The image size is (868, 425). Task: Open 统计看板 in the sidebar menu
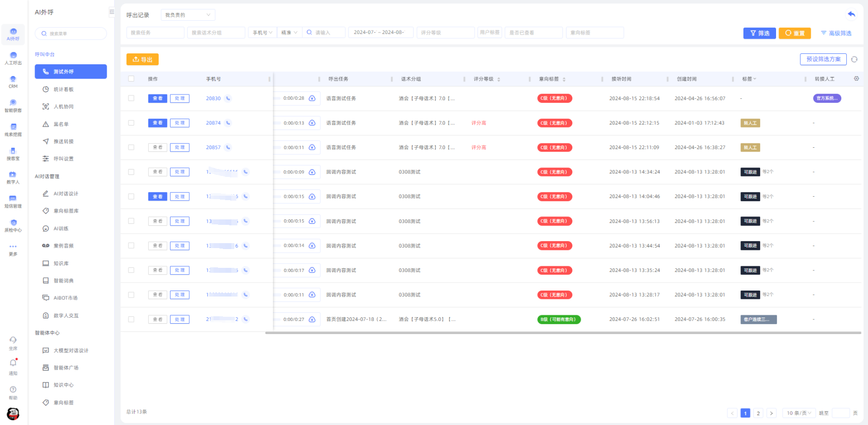(x=63, y=89)
